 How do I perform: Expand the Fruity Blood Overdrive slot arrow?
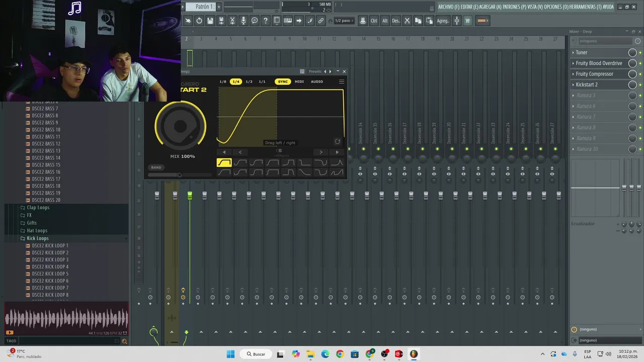click(x=573, y=63)
